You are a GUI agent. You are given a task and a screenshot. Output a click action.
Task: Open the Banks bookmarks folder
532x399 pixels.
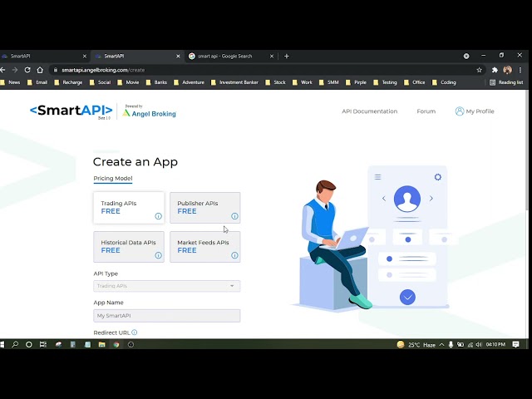(x=156, y=82)
